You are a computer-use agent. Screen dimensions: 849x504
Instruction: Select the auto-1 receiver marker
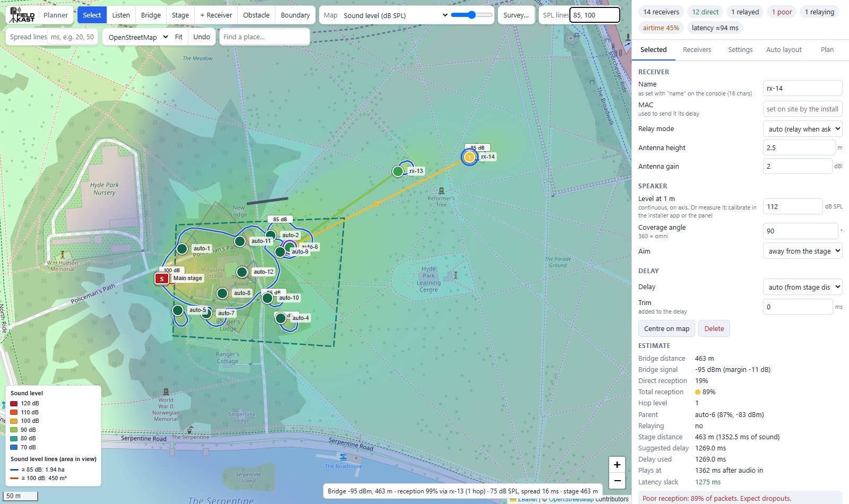coord(182,248)
